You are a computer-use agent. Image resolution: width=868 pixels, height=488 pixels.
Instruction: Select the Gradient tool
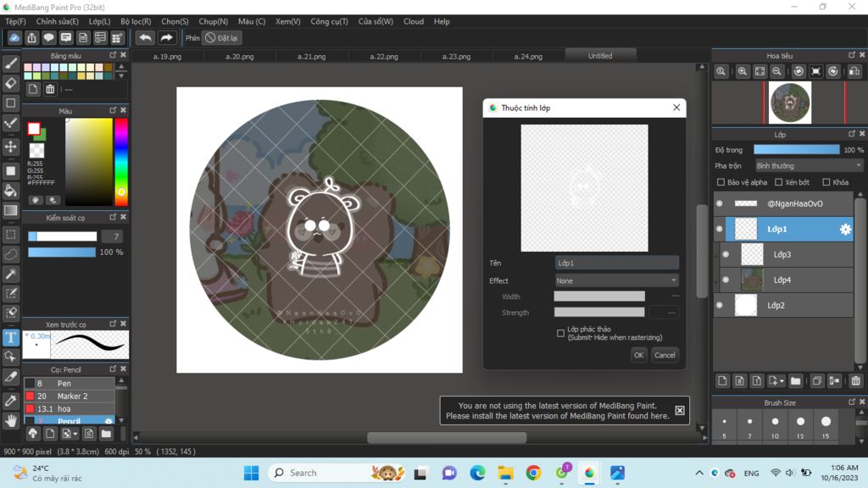(10, 210)
